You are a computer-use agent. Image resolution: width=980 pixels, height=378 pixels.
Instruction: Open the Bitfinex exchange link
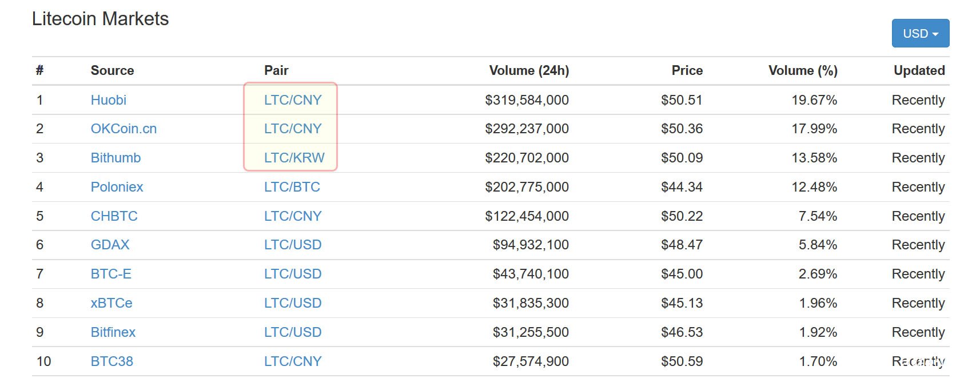[113, 332]
